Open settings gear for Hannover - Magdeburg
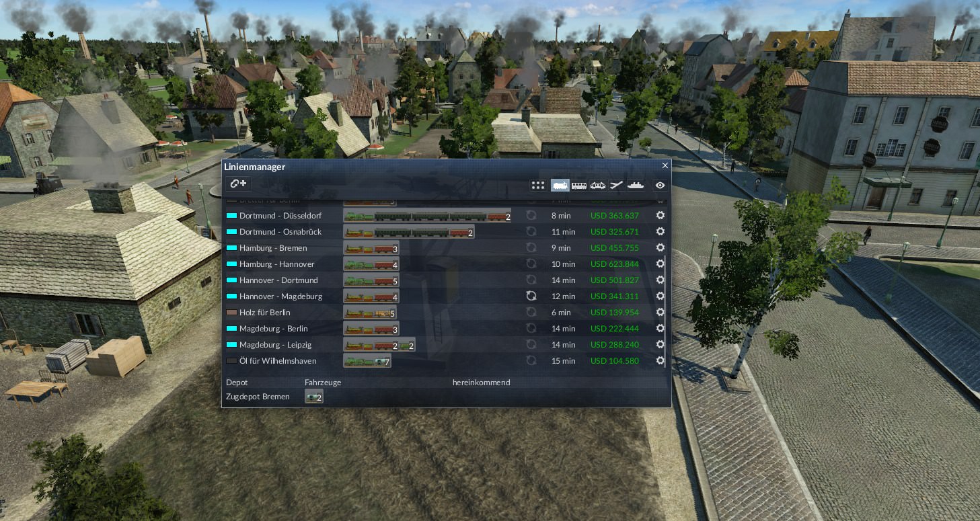 point(661,296)
